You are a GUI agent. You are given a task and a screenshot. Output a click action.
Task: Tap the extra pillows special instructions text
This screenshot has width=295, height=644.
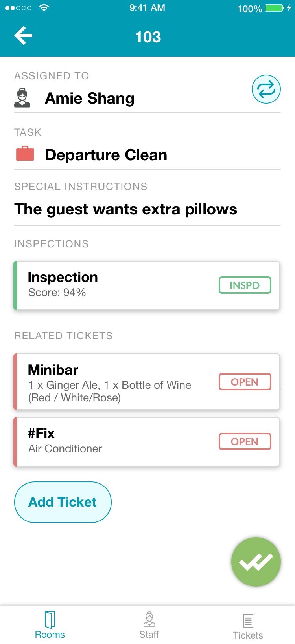coord(125,209)
